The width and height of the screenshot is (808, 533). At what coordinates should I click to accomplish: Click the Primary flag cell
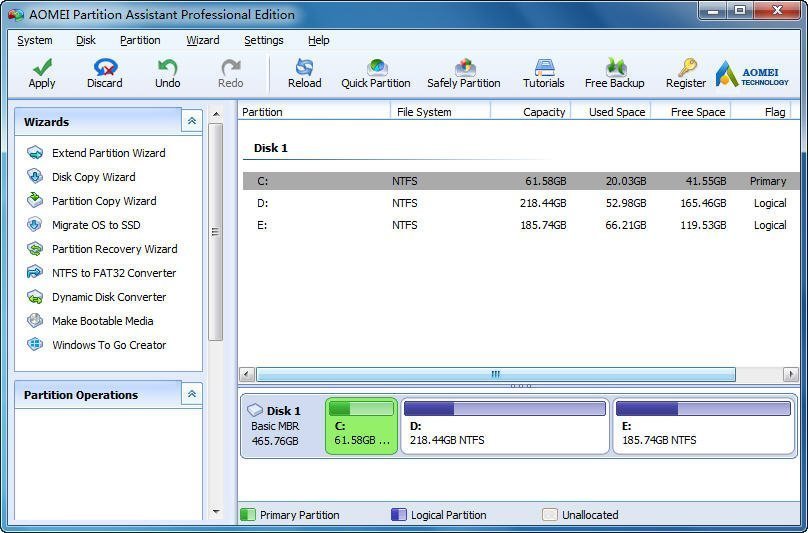tap(768, 181)
